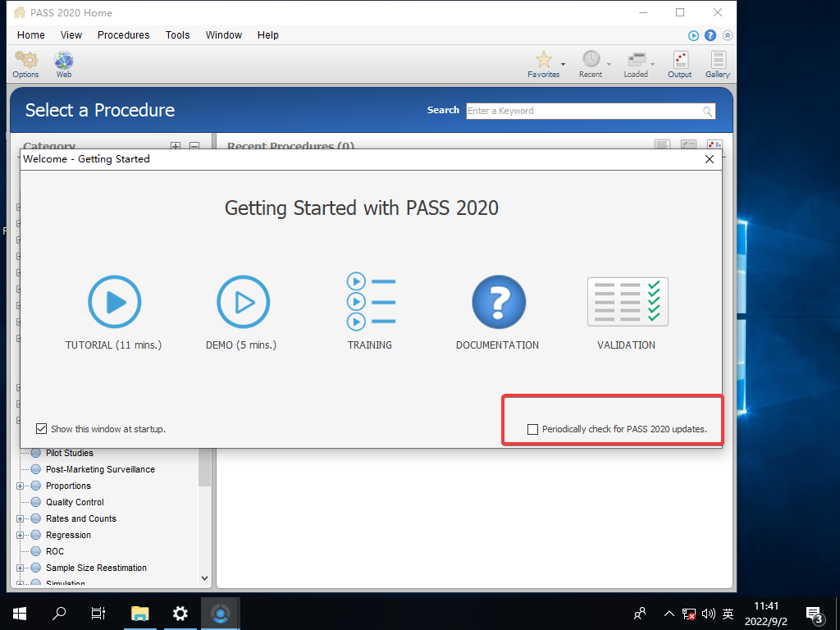Open Settings gear on the taskbar
840x630 pixels.
[x=180, y=614]
